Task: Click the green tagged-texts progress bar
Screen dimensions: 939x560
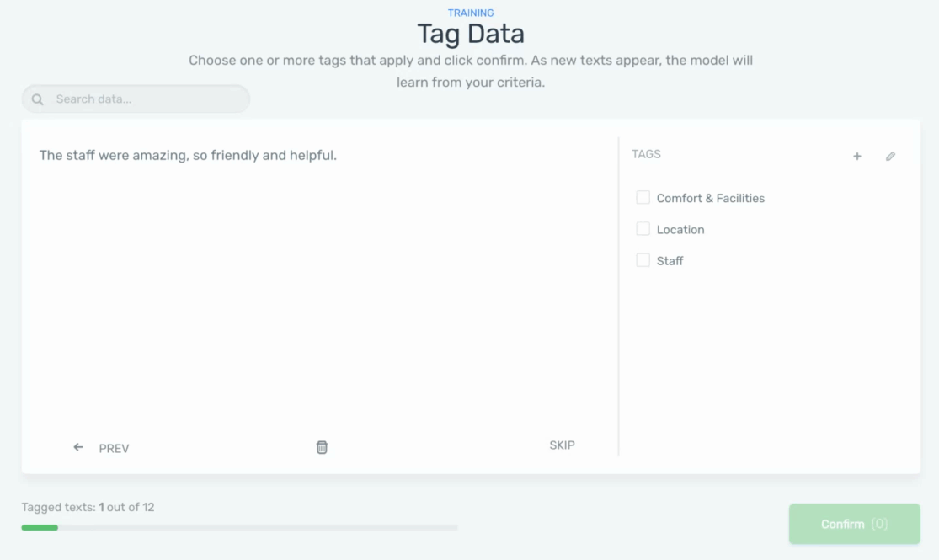Action: (x=40, y=528)
